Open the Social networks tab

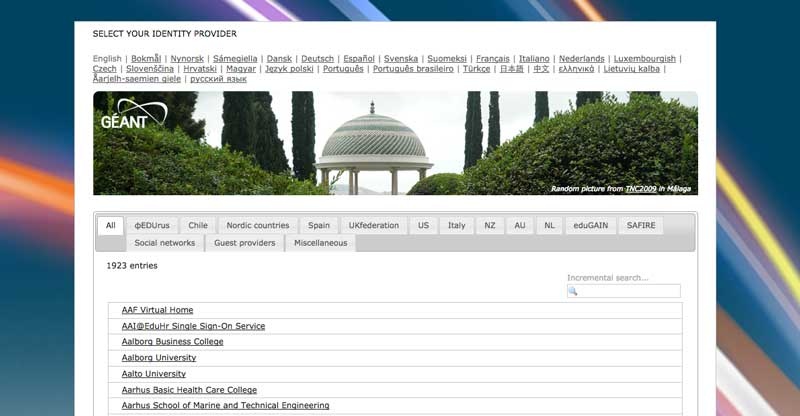(165, 243)
